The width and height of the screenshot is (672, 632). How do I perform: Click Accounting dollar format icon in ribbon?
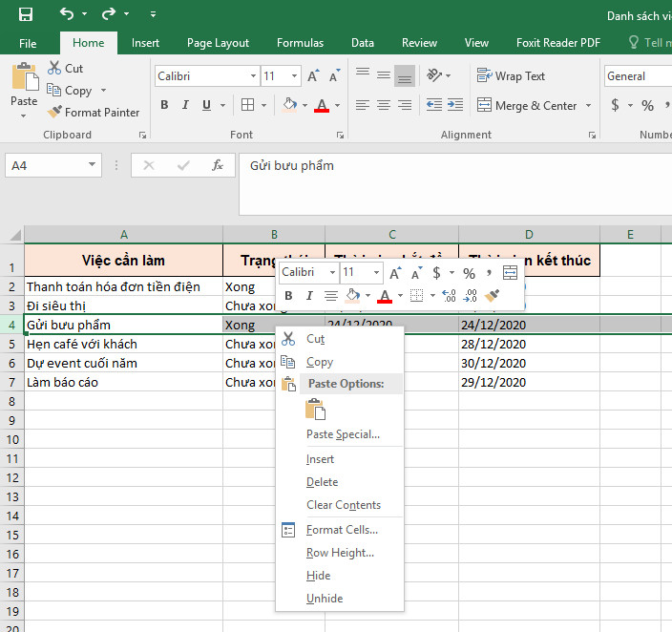coord(615,105)
